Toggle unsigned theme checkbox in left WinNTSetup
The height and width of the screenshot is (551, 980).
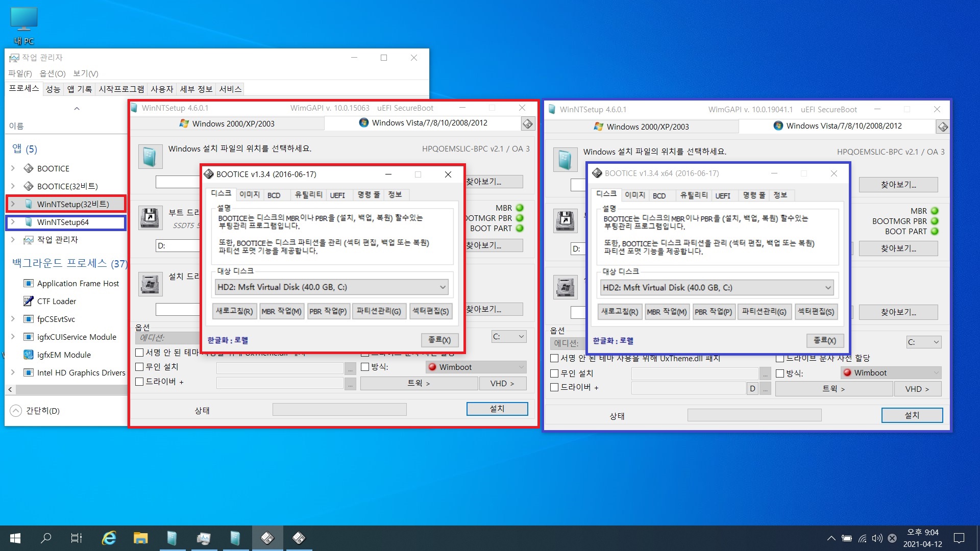tap(139, 353)
